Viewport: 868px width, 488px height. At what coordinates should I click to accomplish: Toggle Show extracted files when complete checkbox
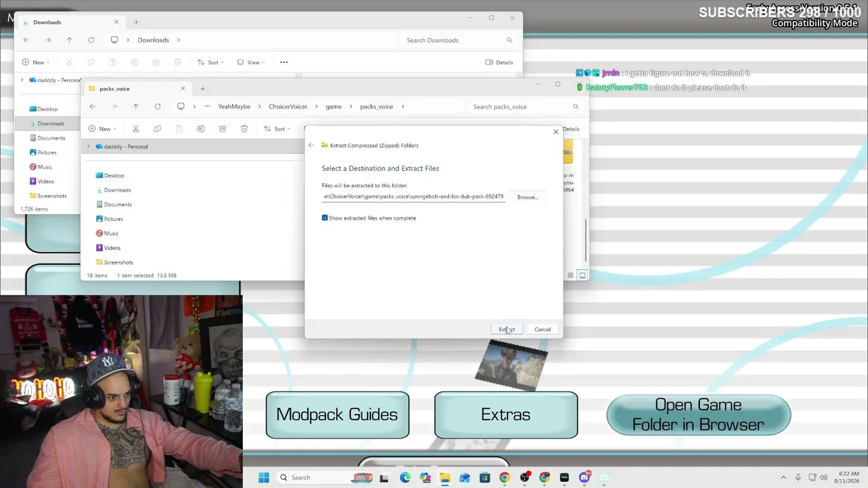325,218
